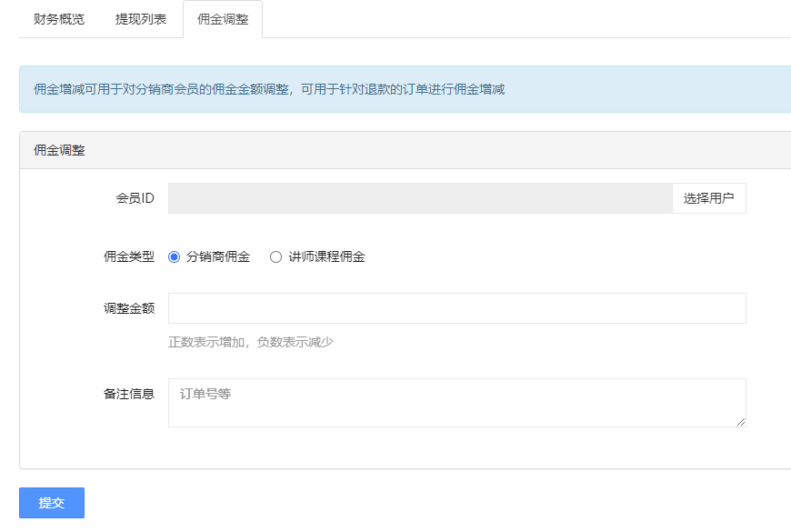Choose the 讲师课程佣金 radio option

click(275, 257)
